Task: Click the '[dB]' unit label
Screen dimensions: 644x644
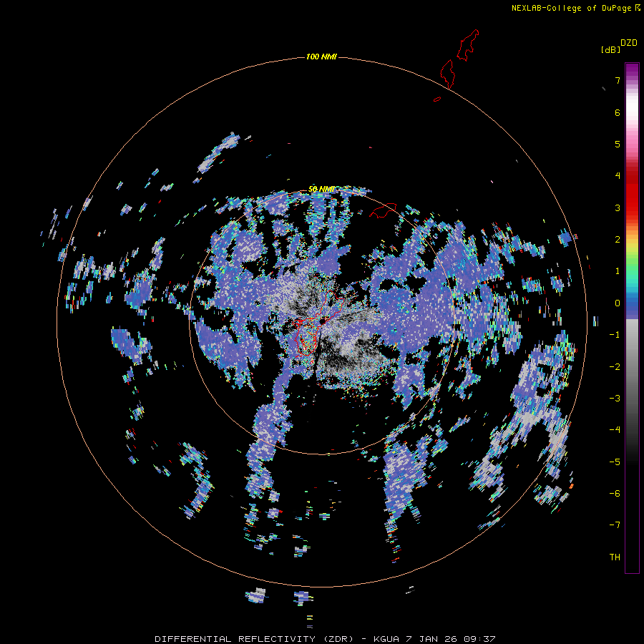Action: (610, 49)
